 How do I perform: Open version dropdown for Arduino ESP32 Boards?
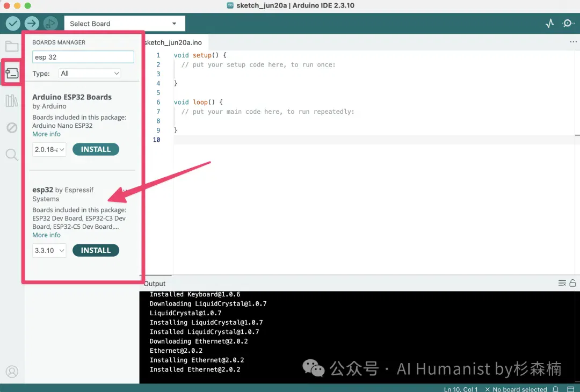tap(49, 149)
